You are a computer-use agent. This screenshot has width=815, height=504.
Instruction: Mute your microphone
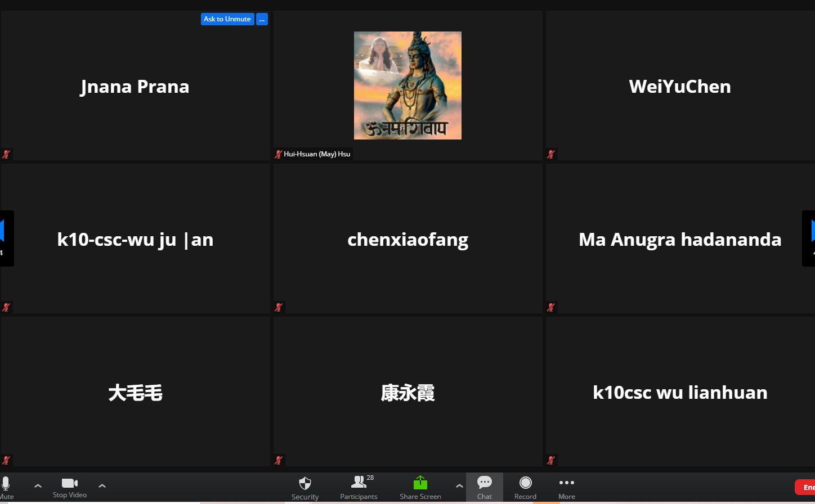point(6,487)
